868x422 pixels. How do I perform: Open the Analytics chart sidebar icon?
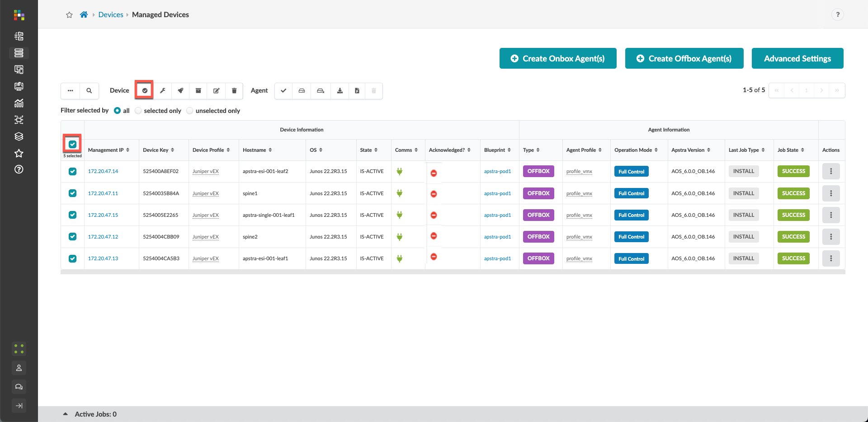coord(19,103)
